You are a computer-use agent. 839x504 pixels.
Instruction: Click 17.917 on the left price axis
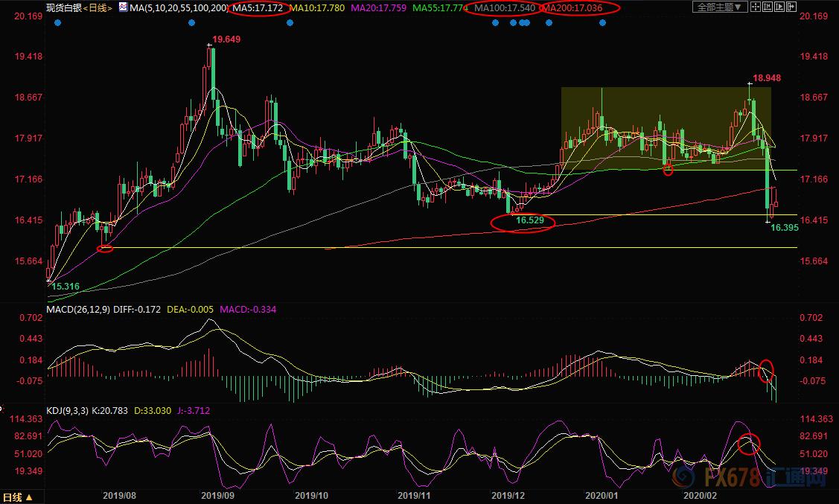[28, 138]
